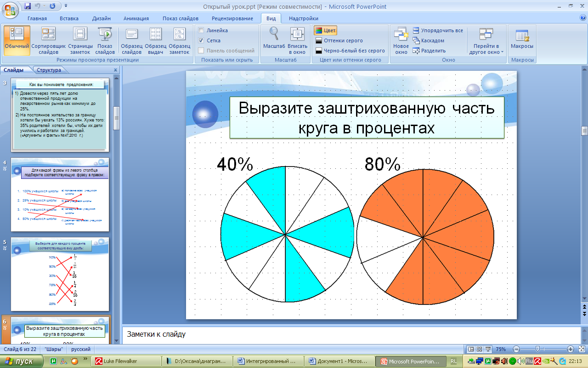This screenshot has width=588, height=368.
Task: Click slide panel vertical scrollbar thumb
Action: tap(116, 119)
